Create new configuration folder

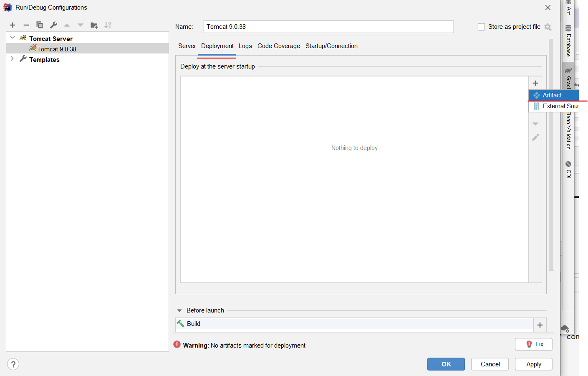[94, 25]
